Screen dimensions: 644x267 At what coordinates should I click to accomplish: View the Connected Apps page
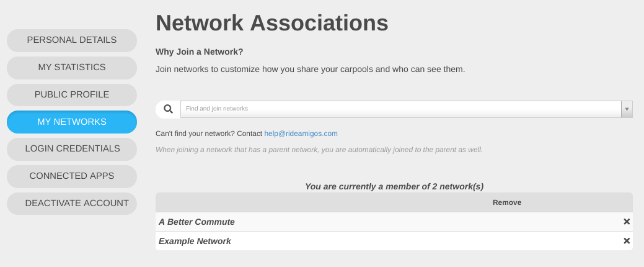(72, 176)
